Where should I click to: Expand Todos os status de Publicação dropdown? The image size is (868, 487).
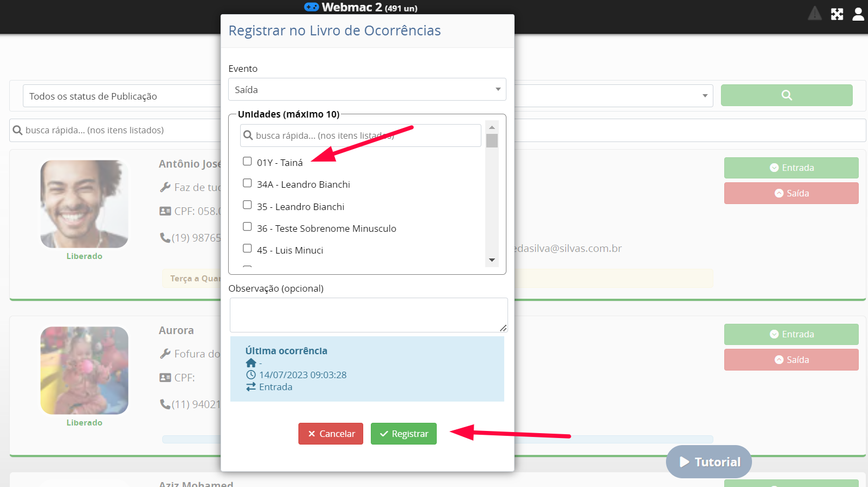pyautogui.click(x=123, y=96)
